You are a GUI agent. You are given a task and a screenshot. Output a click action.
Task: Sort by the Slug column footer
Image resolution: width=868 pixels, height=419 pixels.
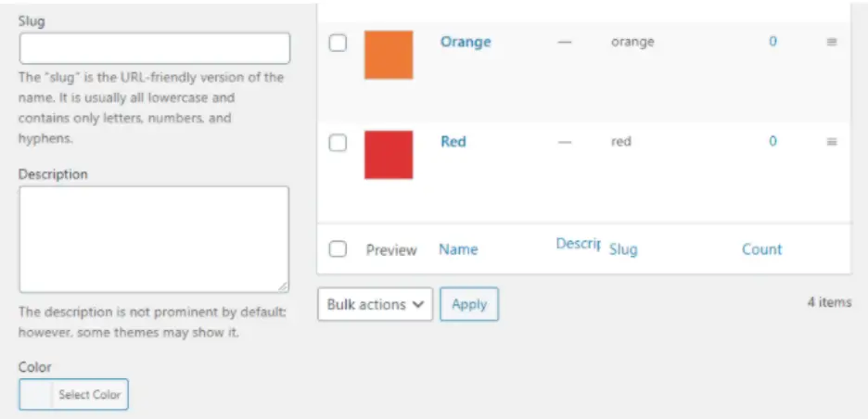[623, 249]
